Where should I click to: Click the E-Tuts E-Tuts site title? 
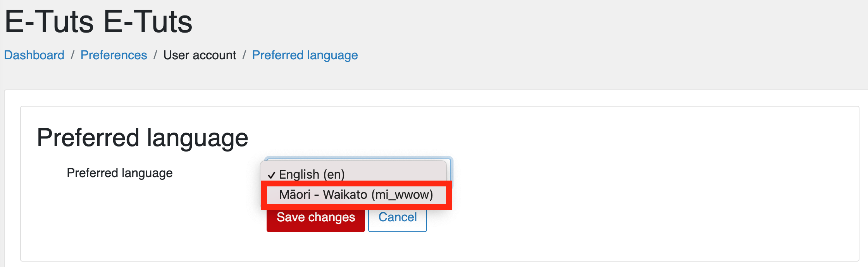point(98,22)
